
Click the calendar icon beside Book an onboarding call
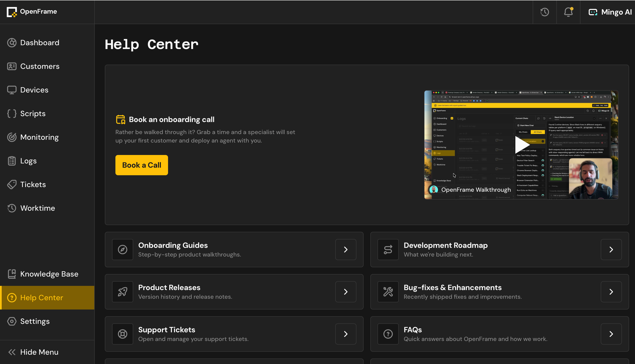(120, 119)
